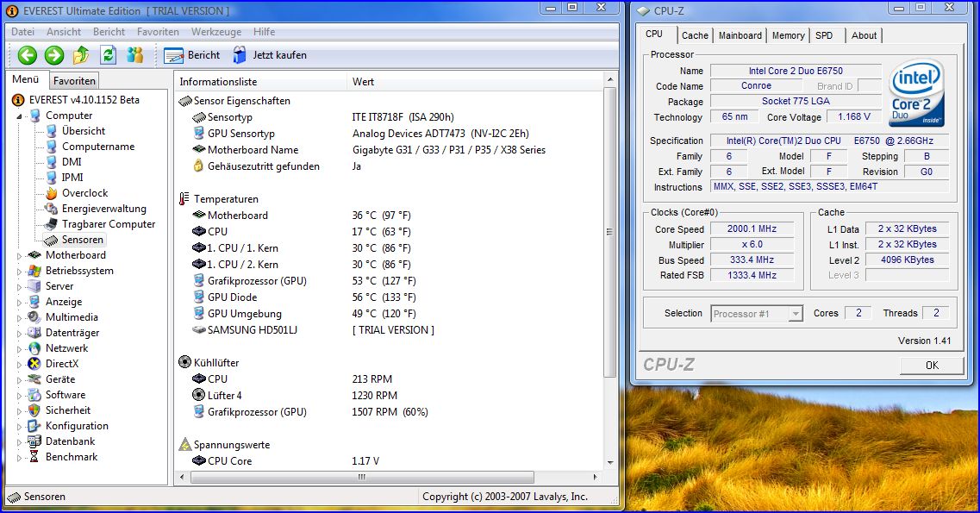This screenshot has width=980, height=513.
Task: Click the Informationsliste column header
Action: click(x=260, y=82)
